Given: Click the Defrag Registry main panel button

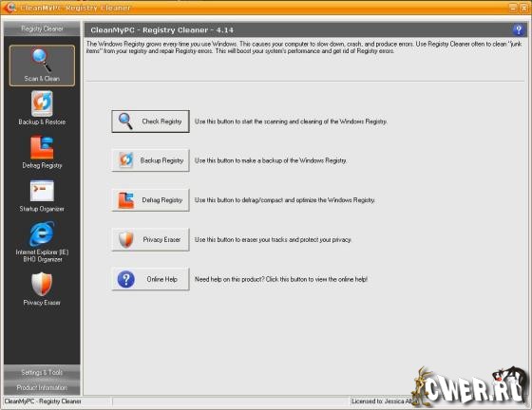Looking at the screenshot, I should (150, 200).
